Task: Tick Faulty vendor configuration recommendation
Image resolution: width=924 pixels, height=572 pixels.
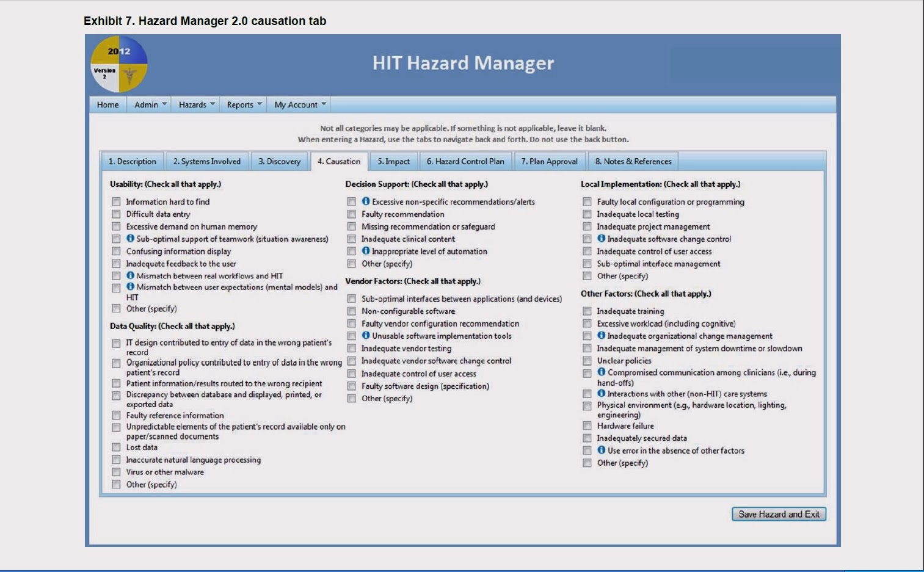Action: pyautogui.click(x=352, y=324)
